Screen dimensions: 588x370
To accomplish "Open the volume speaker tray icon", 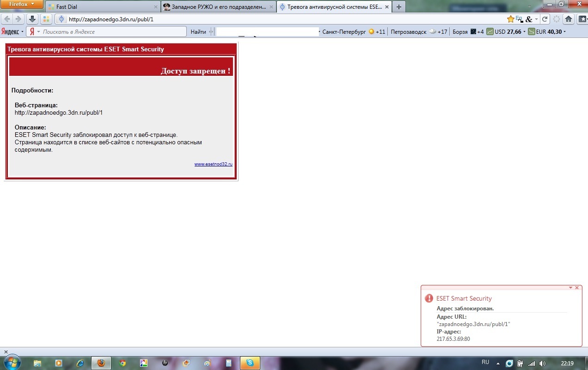I will (542, 364).
